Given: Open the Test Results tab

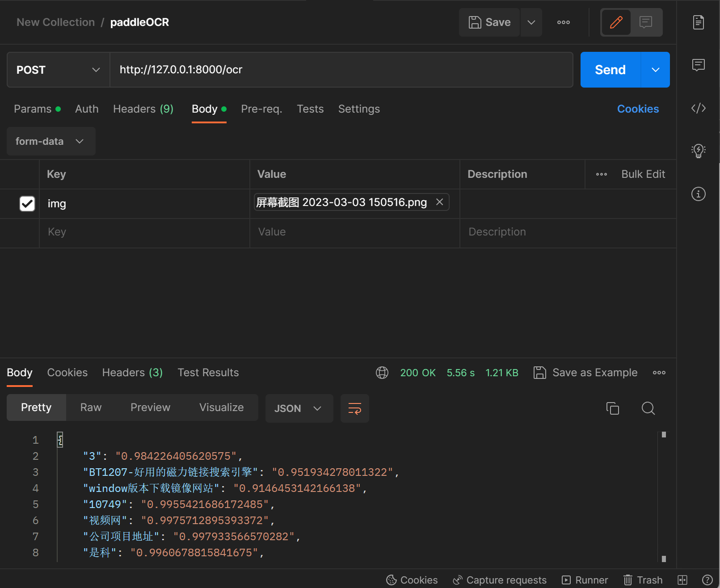Looking at the screenshot, I should click(208, 372).
